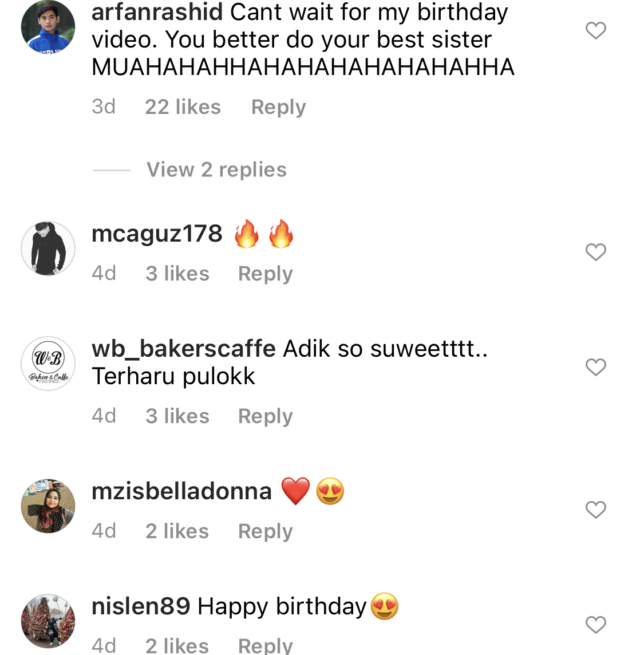Expand View 2 replies under arfanrashid

(x=216, y=170)
